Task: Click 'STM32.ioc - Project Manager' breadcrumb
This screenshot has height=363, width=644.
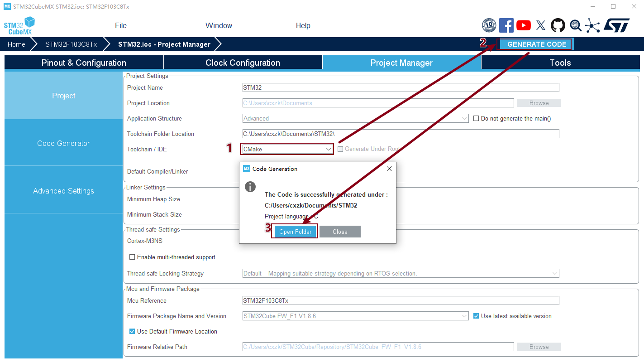Action: point(164,44)
